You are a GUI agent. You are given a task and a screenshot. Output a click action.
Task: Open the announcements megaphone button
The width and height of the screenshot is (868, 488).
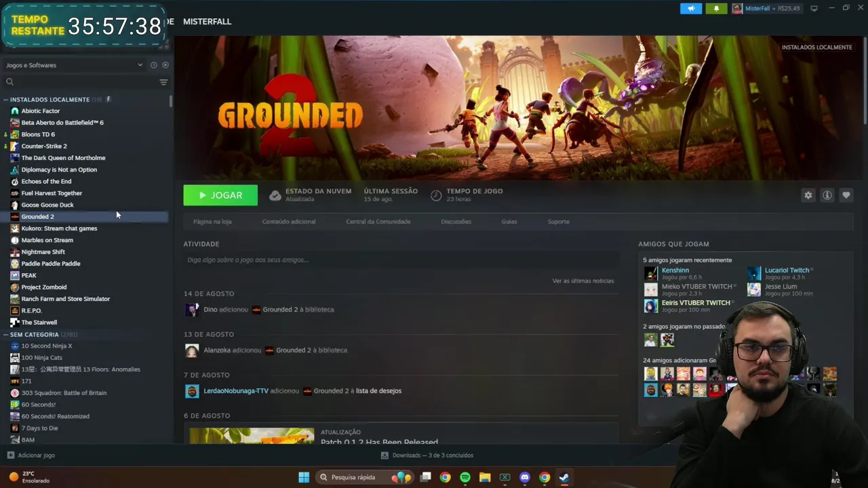[x=690, y=8]
